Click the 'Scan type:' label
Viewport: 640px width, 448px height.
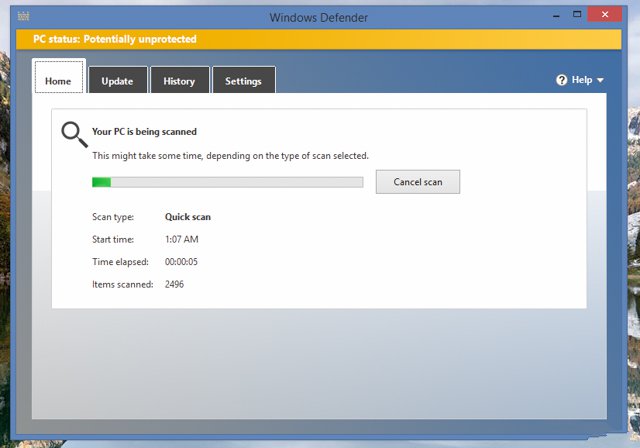click(x=113, y=217)
